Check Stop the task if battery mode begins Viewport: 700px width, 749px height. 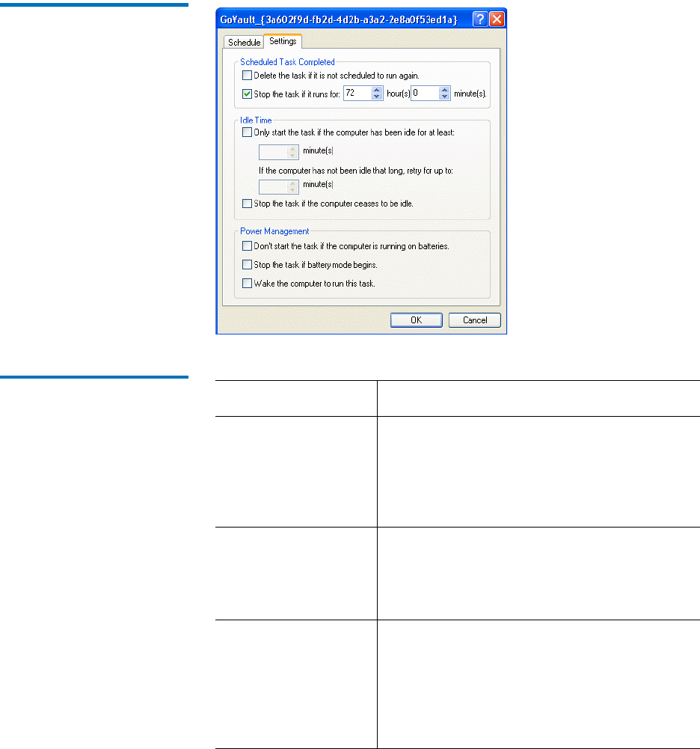[248, 264]
